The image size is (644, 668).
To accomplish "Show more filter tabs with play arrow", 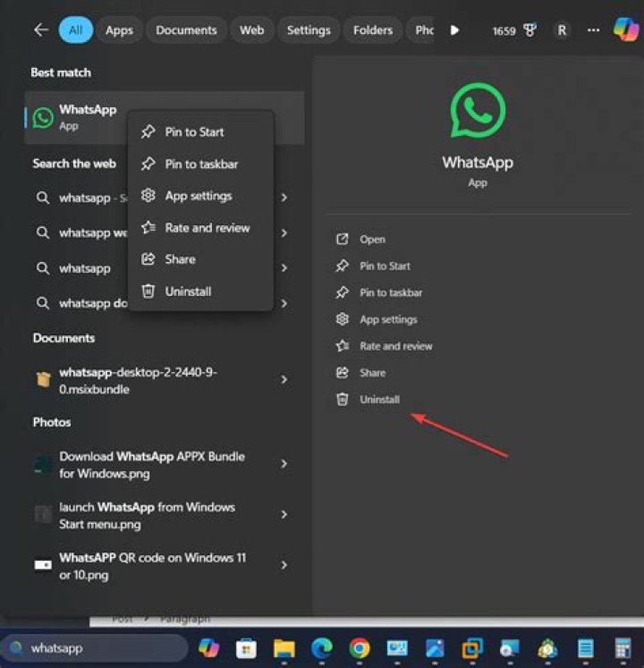I will (x=454, y=30).
